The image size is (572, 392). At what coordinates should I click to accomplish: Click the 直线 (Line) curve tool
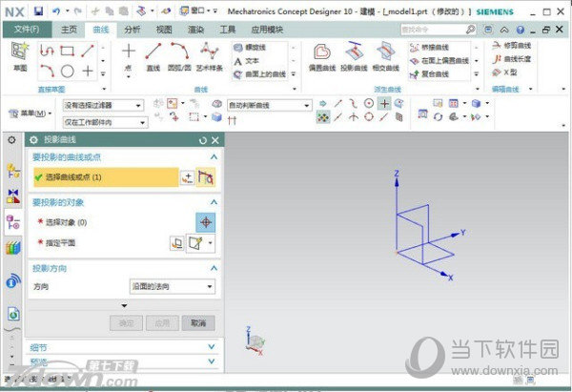point(153,55)
